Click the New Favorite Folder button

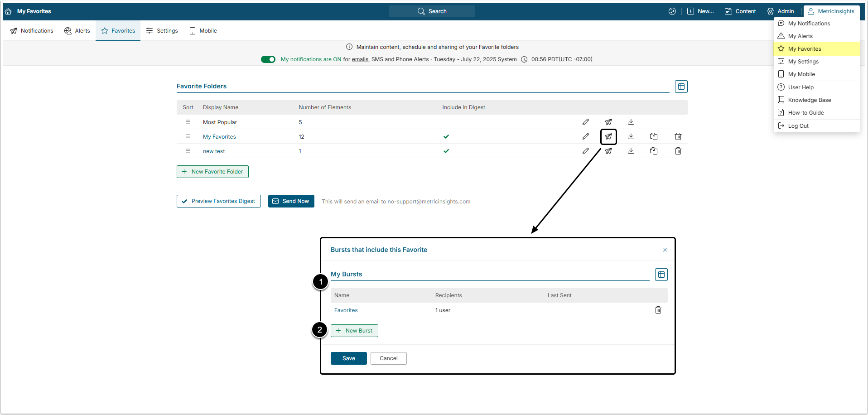click(x=212, y=172)
